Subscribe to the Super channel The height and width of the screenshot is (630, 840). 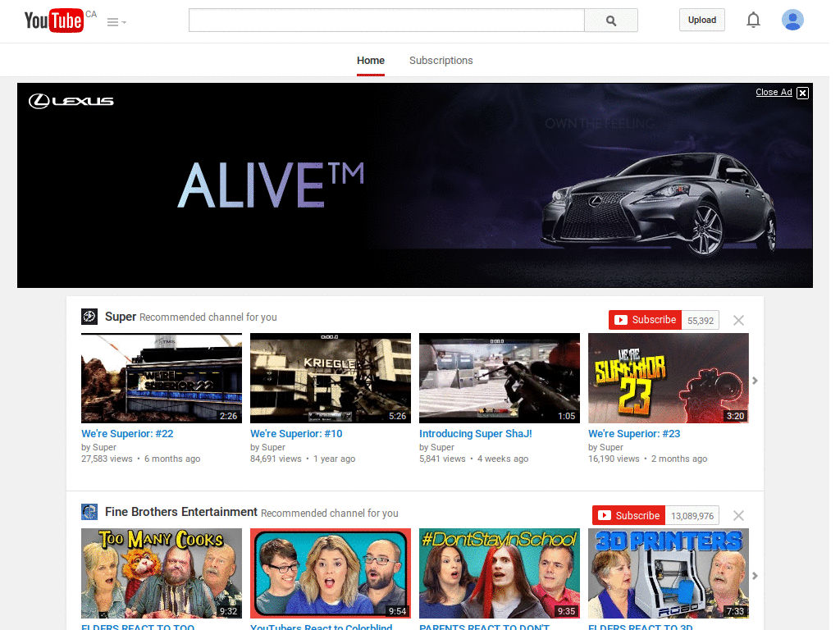pyautogui.click(x=645, y=320)
